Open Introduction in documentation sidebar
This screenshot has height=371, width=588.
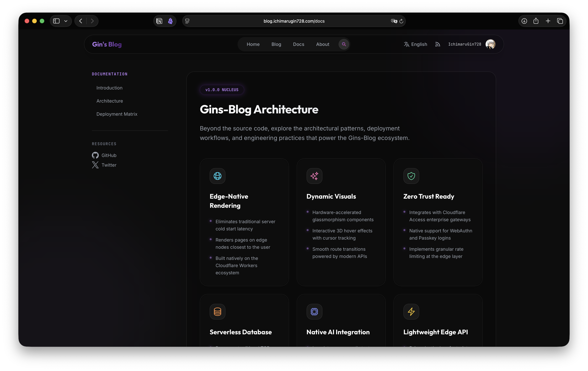pos(109,88)
